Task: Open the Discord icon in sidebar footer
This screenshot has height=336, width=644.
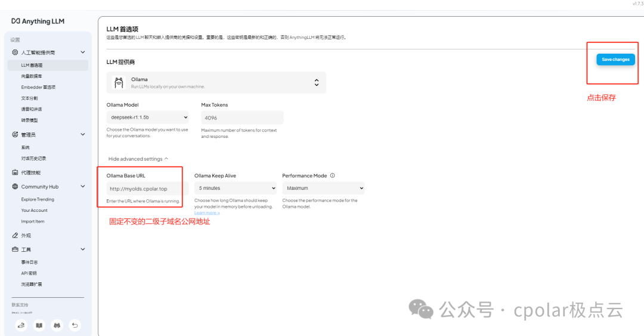Action: click(57, 325)
